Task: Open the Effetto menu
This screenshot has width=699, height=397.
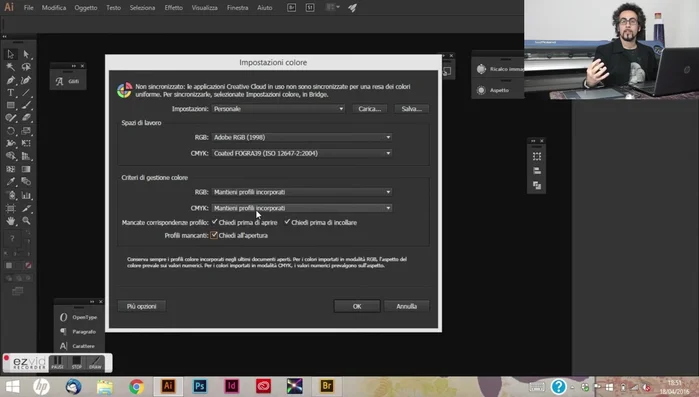Action: [173, 8]
